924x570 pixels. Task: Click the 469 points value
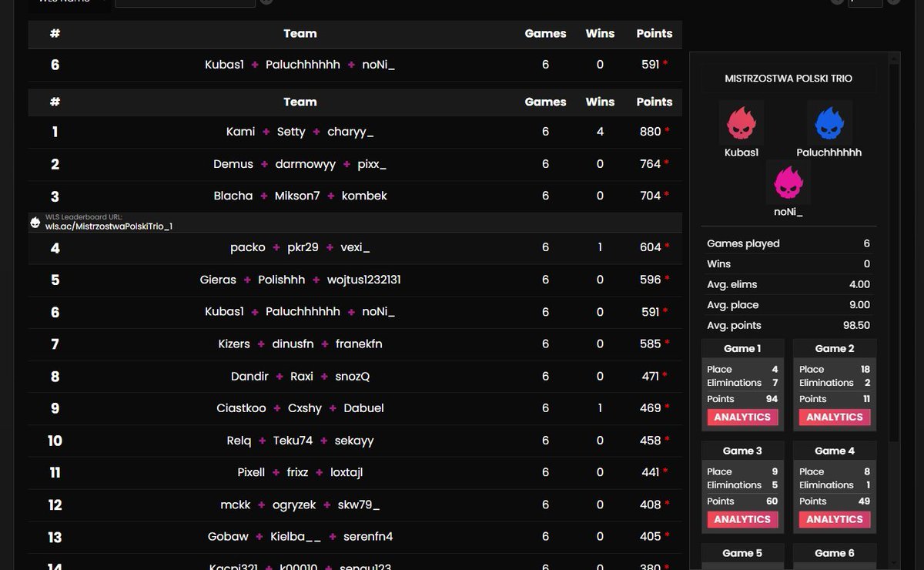coord(650,408)
